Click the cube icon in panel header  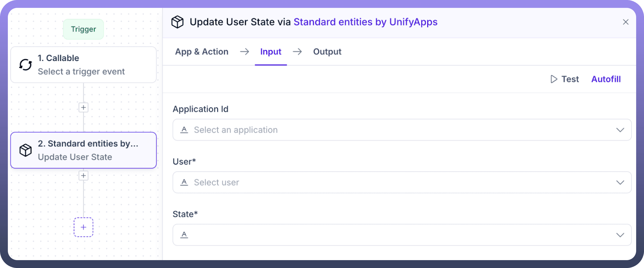177,22
